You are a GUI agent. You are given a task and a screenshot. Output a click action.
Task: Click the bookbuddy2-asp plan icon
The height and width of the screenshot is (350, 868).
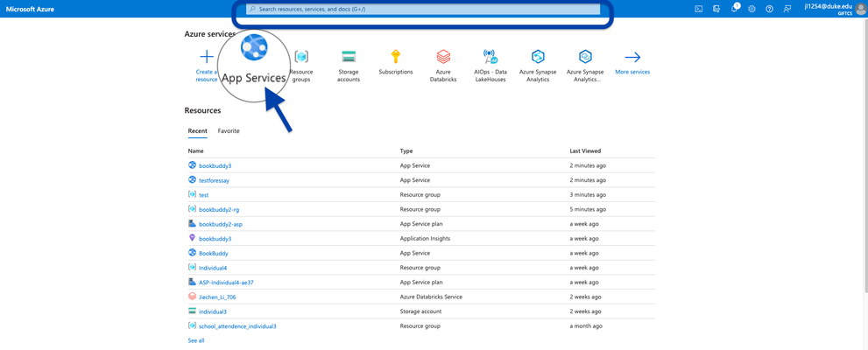pyautogui.click(x=192, y=223)
